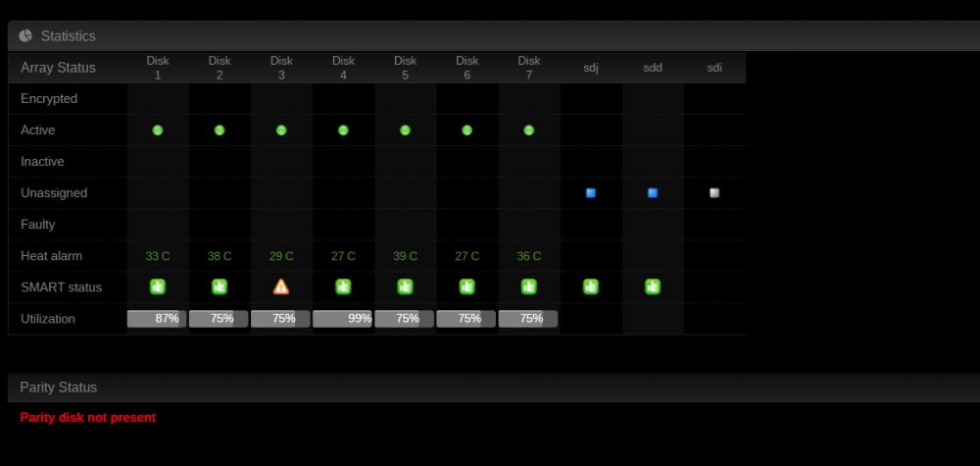Click Disk 1 temperature 33 C
980x466 pixels.
pyautogui.click(x=158, y=256)
